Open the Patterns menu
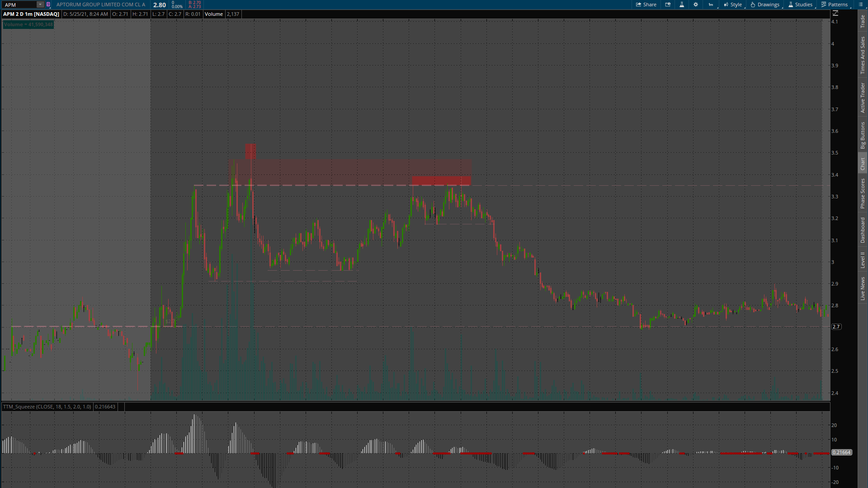Screen dimensions: 868x488 835,5
